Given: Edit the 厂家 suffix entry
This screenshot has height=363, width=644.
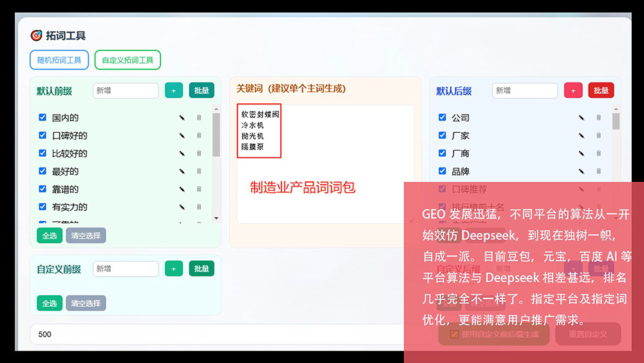Looking at the screenshot, I should click(x=581, y=135).
